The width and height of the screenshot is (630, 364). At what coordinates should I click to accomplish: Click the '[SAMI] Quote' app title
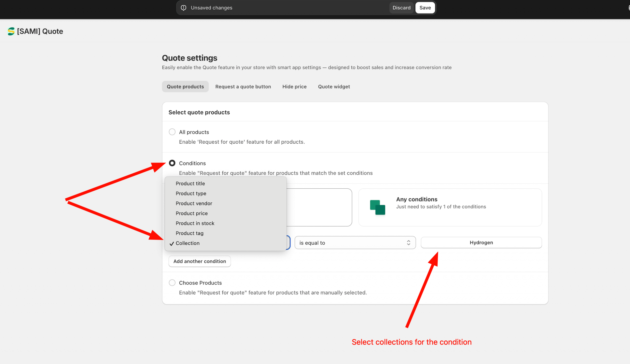[40, 31]
